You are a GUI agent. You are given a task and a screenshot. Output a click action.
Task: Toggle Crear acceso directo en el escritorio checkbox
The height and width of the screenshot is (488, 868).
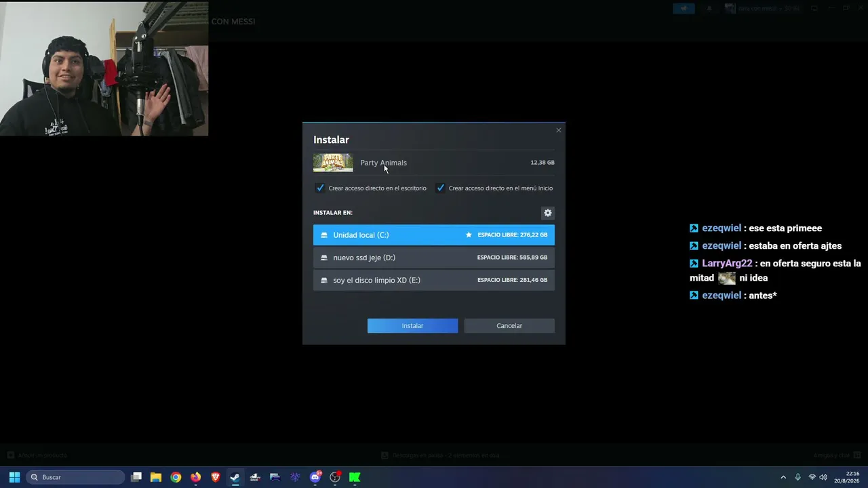pos(320,188)
